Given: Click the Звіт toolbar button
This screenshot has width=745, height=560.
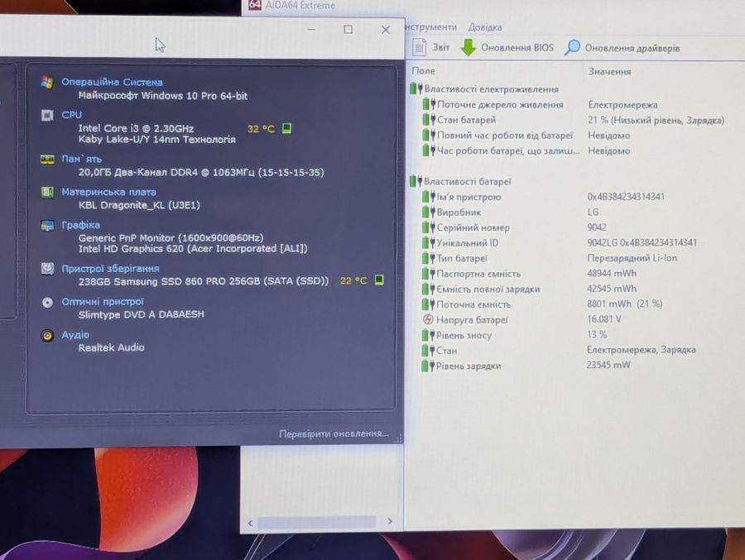Looking at the screenshot, I should coord(431,47).
